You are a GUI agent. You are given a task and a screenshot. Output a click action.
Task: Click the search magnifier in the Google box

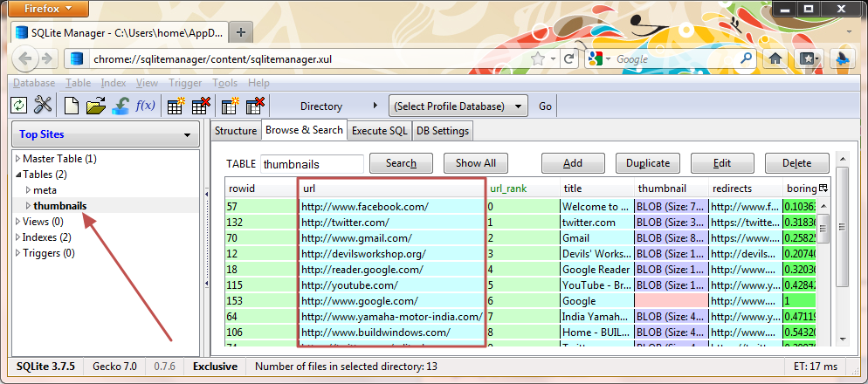click(747, 58)
